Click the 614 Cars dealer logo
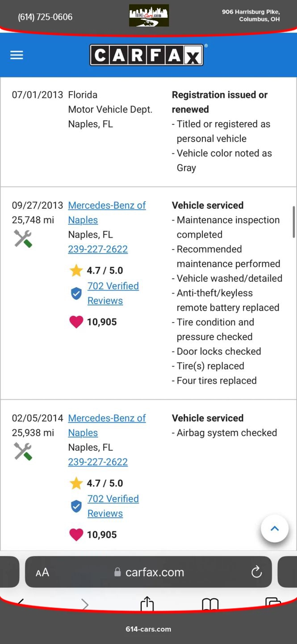The width and height of the screenshot is (297, 644). click(149, 16)
